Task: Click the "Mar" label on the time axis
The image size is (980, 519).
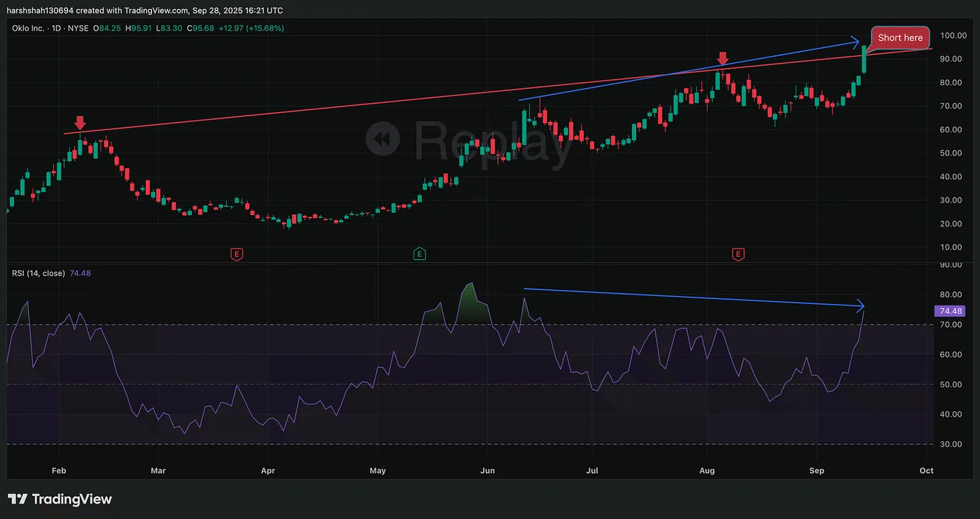Action: point(158,471)
